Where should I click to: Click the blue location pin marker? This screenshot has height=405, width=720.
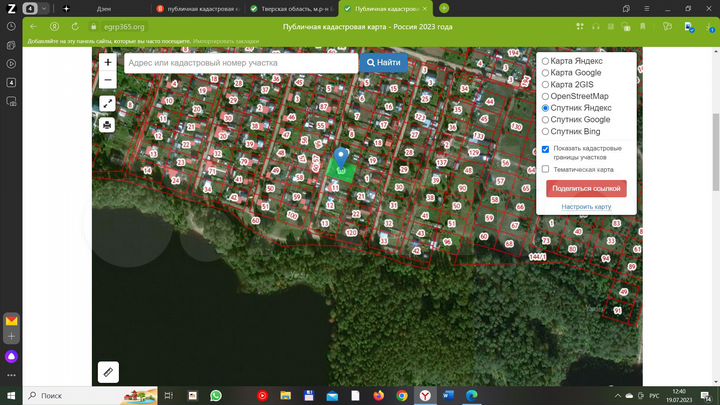(x=341, y=157)
